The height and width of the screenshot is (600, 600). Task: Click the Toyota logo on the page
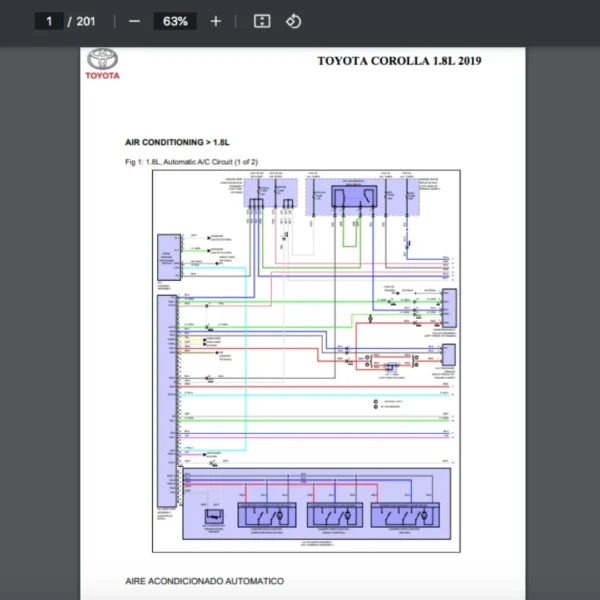point(102,64)
